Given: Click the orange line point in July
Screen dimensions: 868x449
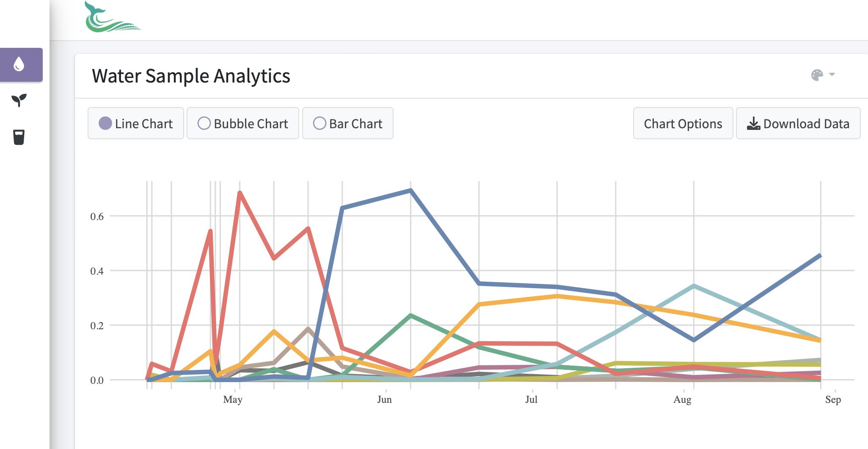Looking at the screenshot, I should 557,296.
